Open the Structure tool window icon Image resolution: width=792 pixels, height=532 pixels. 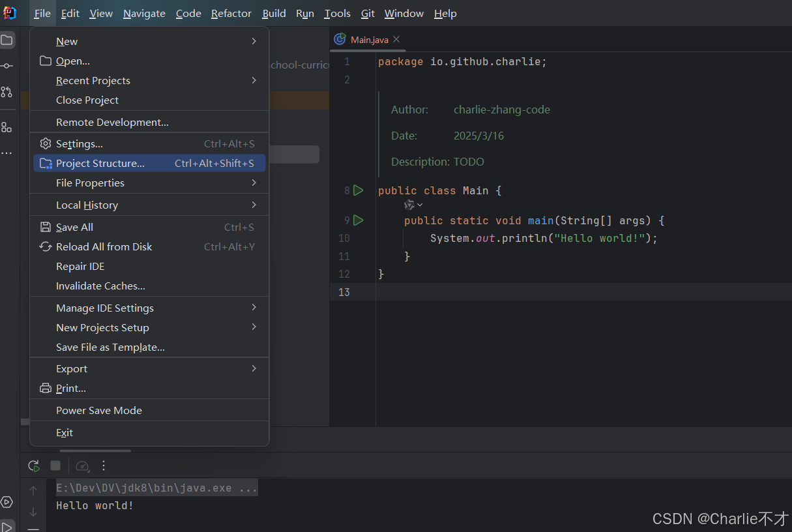pos(7,127)
